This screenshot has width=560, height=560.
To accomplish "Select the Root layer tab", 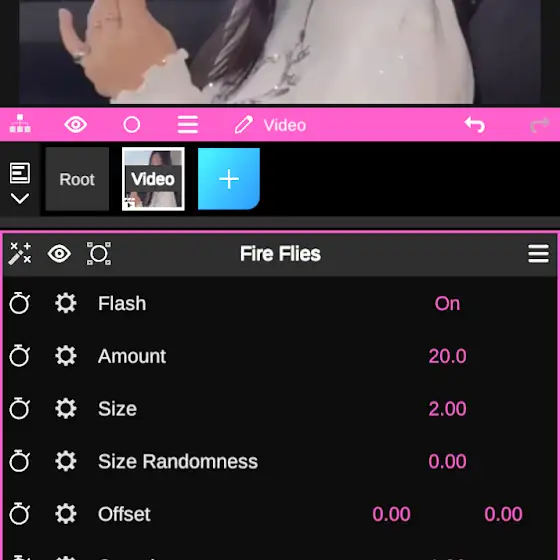I will click(x=77, y=179).
